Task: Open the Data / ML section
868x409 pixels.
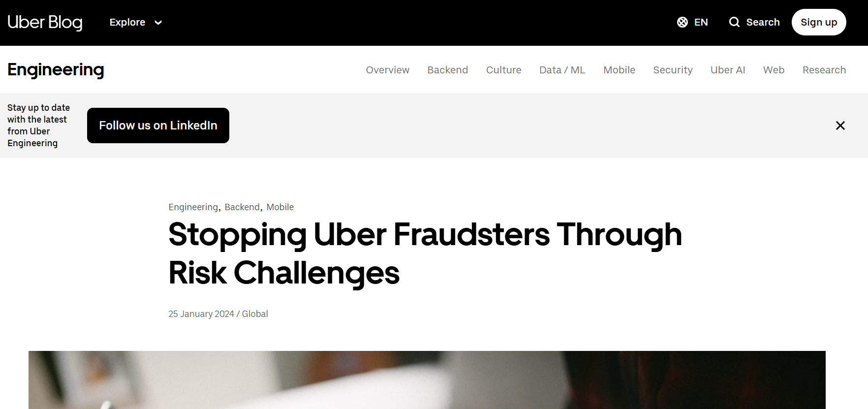Action: coord(562,70)
